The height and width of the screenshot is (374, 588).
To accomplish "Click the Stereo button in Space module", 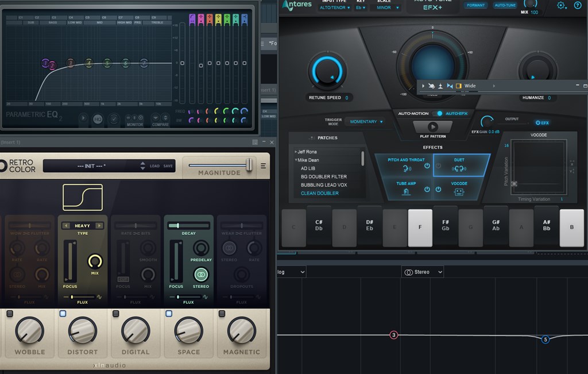I will [200, 275].
